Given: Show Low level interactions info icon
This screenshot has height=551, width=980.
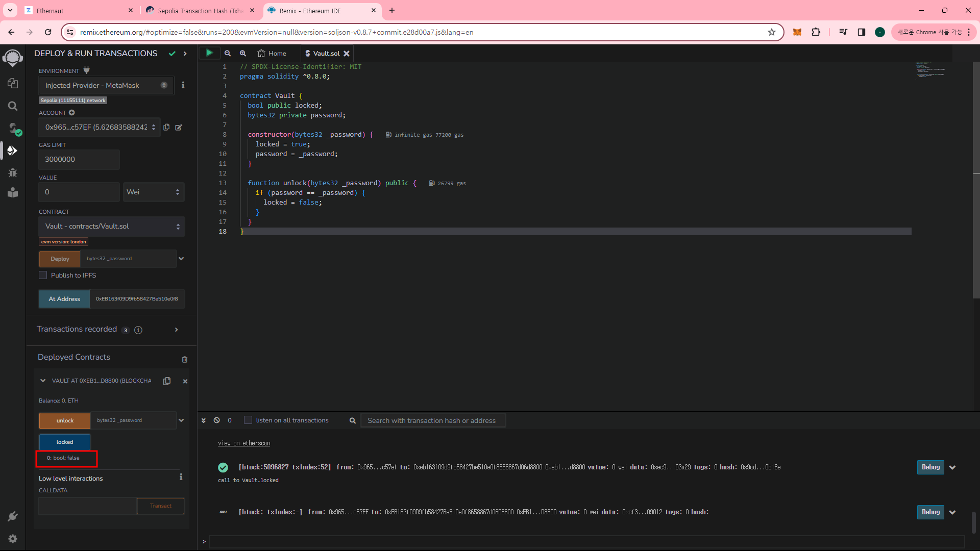Looking at the screenshot, I should 181,477.
